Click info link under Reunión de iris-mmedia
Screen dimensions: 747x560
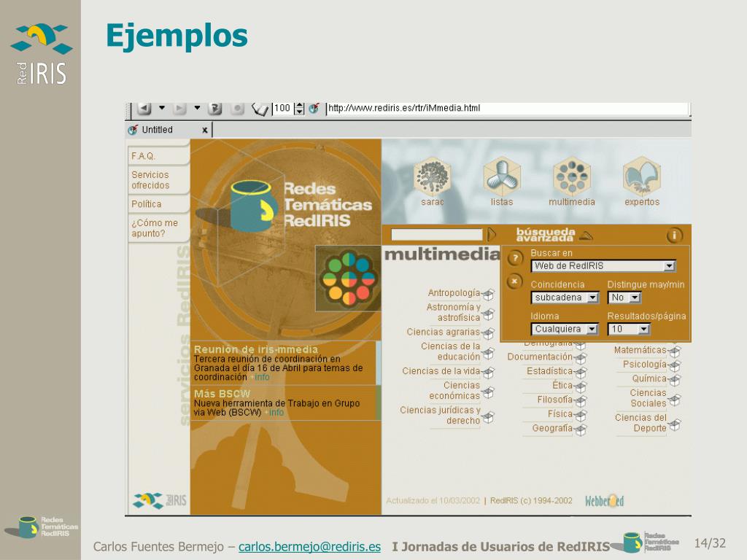coord(262,377)
